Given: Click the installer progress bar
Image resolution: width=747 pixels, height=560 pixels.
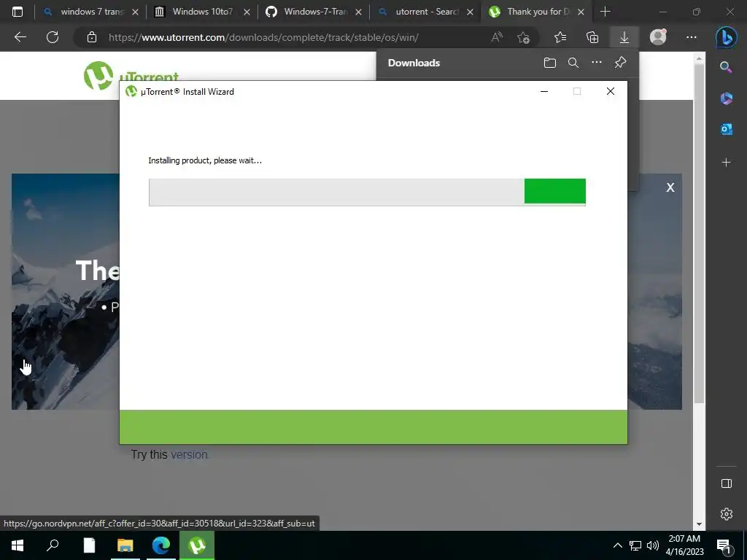Looking at the screenshot, I should [x=367, y=192].
